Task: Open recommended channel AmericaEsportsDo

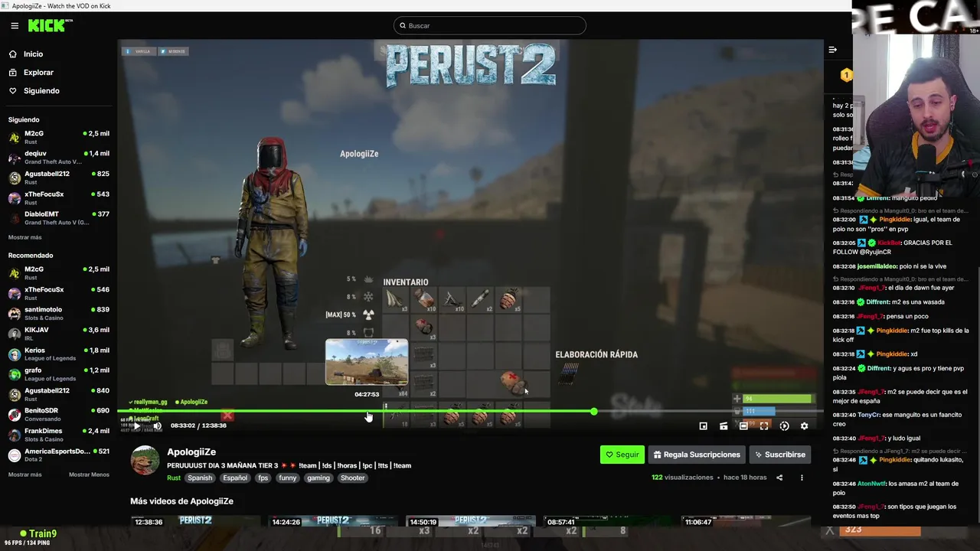Action: point(58,455)
